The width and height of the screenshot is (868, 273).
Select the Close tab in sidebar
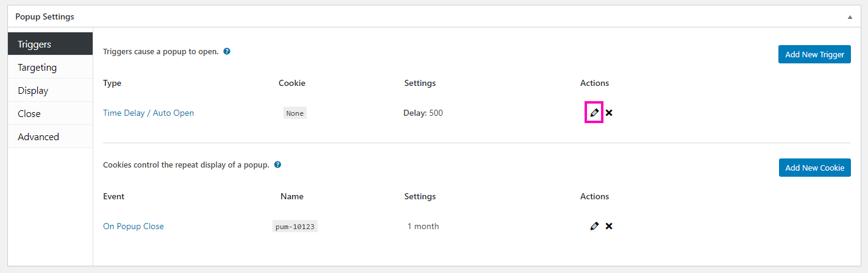coord(50,113)
